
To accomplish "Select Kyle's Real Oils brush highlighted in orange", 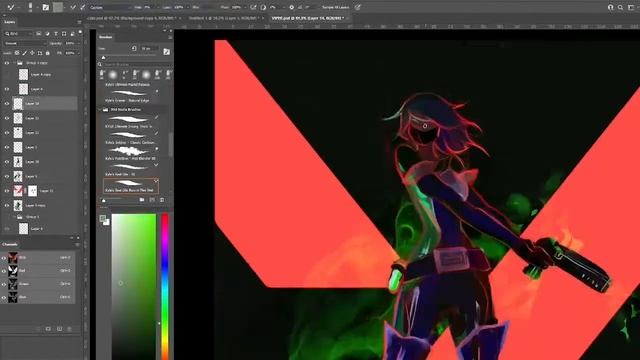I will pos(131,185).
